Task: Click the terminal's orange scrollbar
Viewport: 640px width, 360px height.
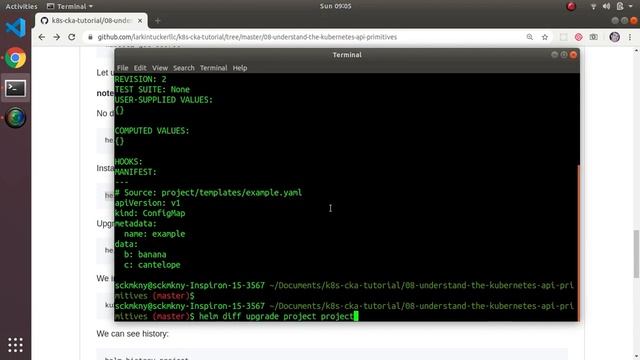Action: point(578,242)
